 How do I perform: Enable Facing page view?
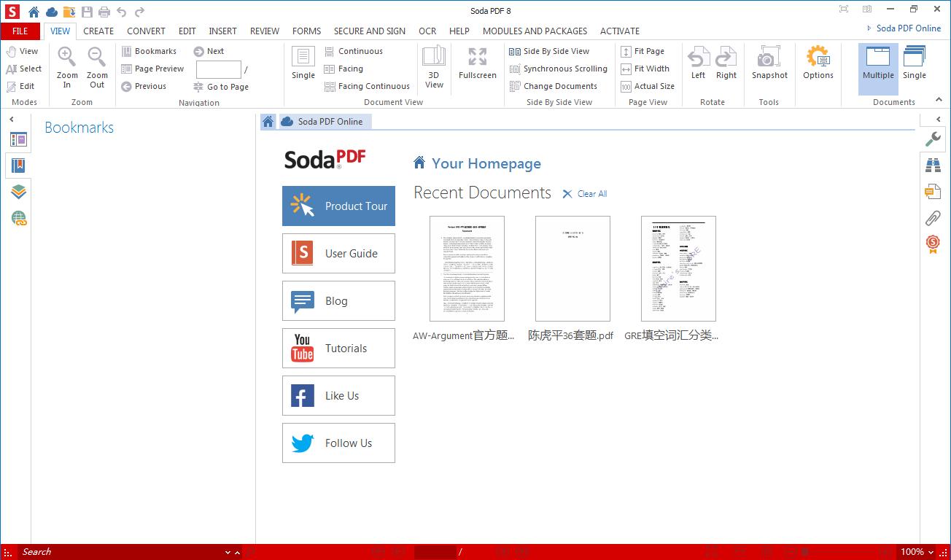(343, 69)
